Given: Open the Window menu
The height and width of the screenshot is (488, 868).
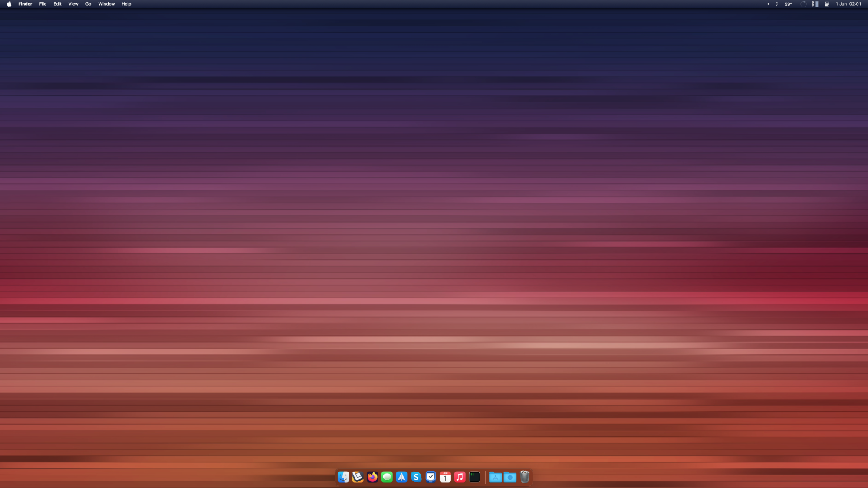Looking at the screenshot, I should click(x=106, y=4).
